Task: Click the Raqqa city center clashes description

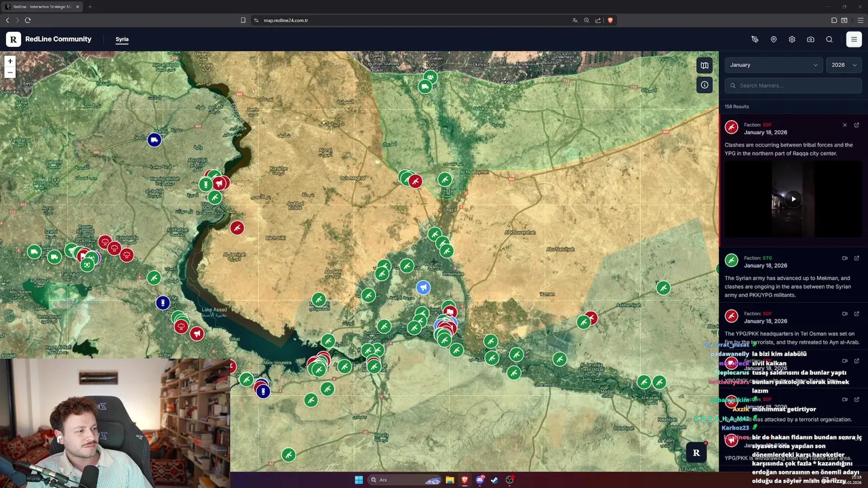Action: (x=789, y=149)
